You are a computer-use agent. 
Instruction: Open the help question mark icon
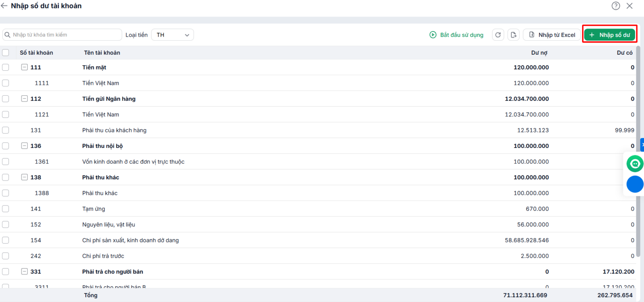(x=616, y=6)
